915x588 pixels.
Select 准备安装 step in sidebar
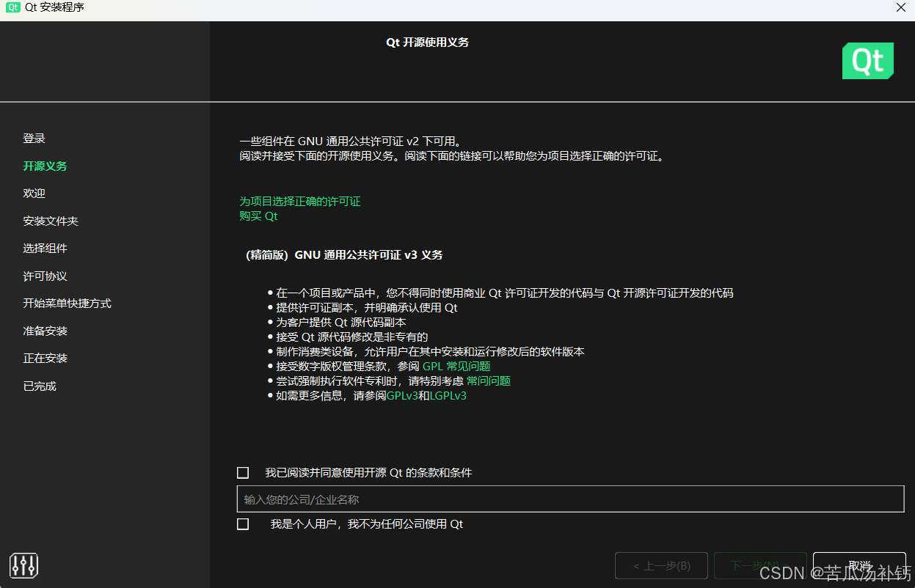45,331
